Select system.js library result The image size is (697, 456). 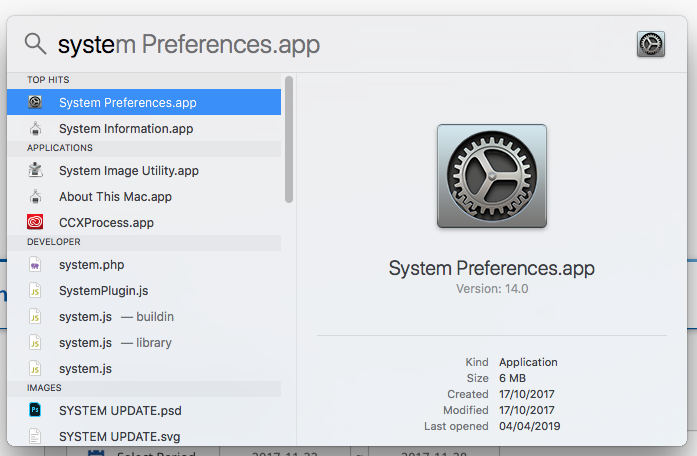(115, 343)
